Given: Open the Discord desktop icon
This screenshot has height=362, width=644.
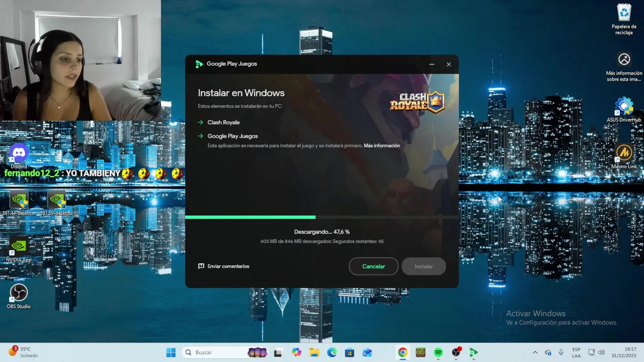Looking at the screenshot, I should (x=19, y=156).
